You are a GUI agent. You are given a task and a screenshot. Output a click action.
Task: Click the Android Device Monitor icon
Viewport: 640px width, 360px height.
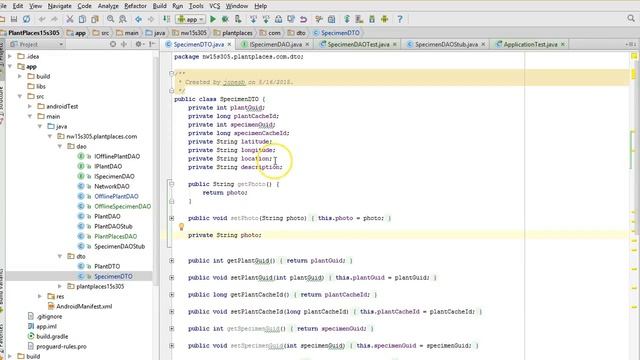pos(384,19)
